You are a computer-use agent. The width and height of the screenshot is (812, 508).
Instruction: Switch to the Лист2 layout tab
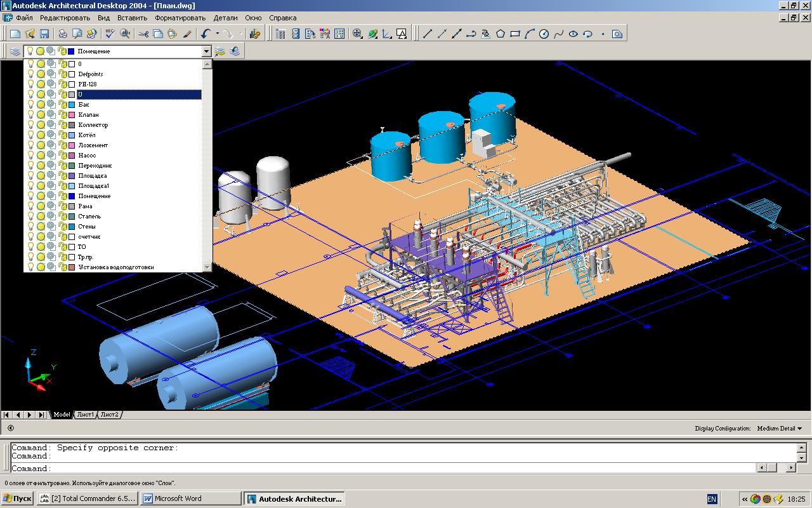(109, 415)
